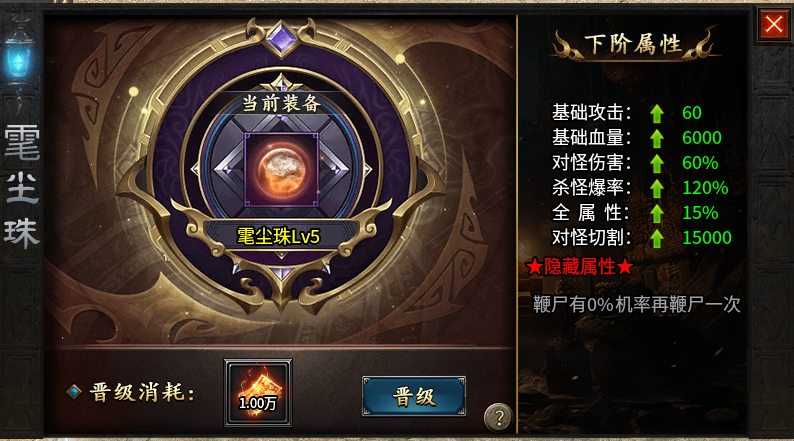Click the green arrow beside 杀怪爆率
This screenshot has height=441, width=794.
tap(657, 188)
